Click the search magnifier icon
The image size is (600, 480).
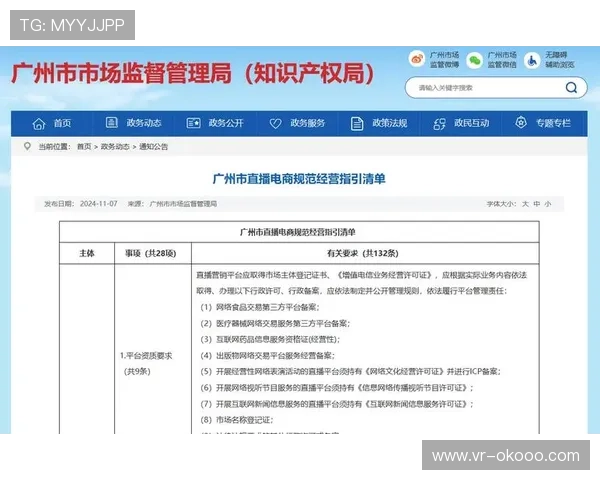coord(571,88)
